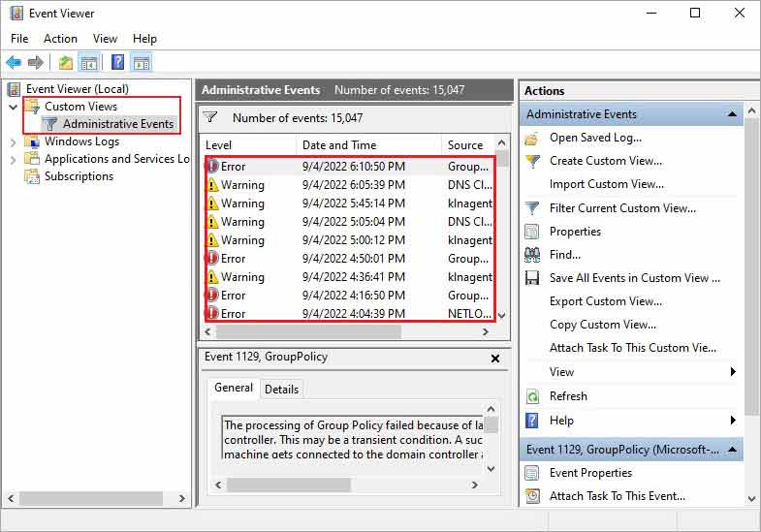Click the Forward arrow toolbar icon
The width and height of the screenshot is (761, 532).
point(36,63)
